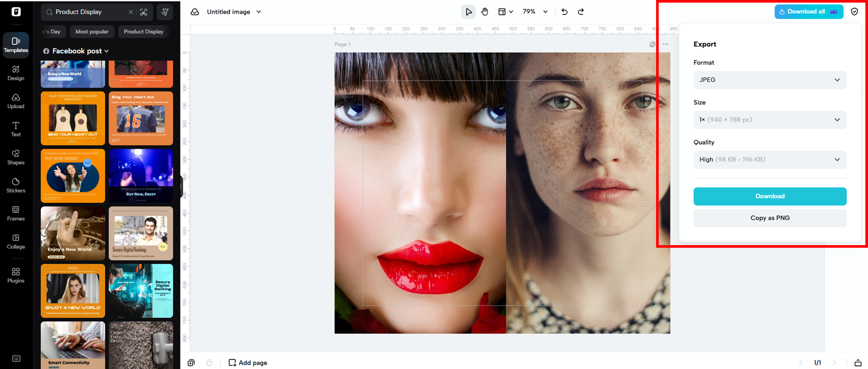This screenshot has width=868, height=369.
Task: Click the teal Download button
Action: point(770,196)
